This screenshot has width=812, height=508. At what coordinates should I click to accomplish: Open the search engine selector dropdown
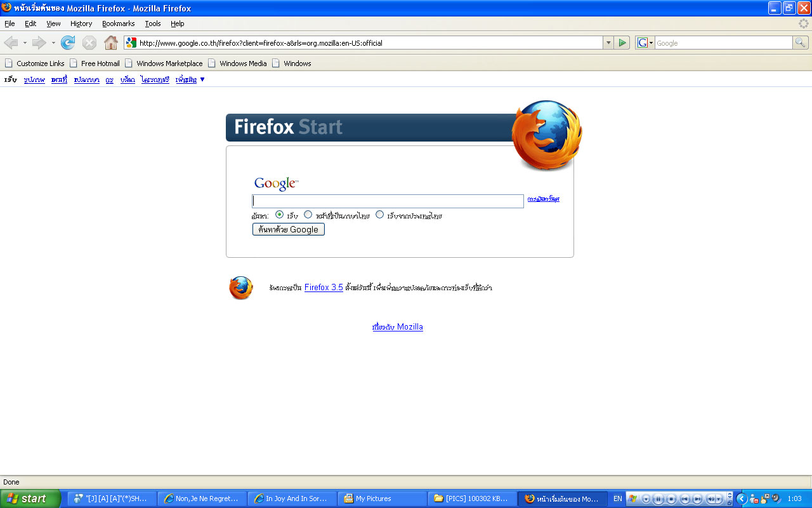pos(646,43)
